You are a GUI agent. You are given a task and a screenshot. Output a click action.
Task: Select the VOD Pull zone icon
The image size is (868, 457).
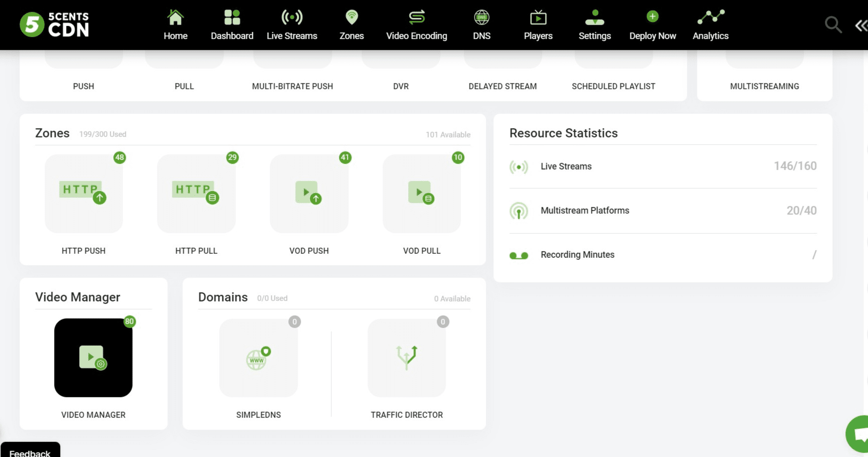pos(421,194)
